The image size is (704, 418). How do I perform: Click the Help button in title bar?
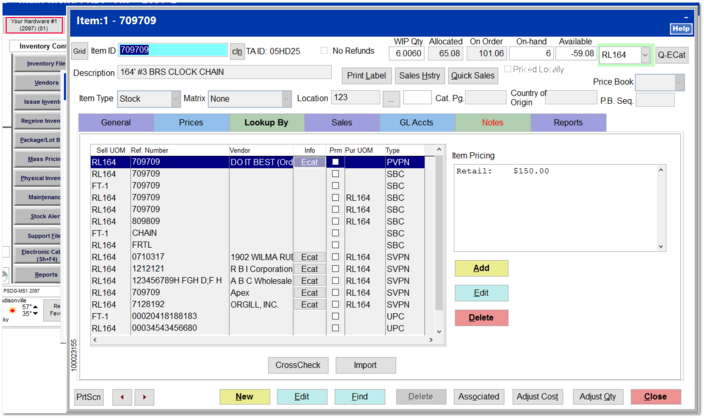[681, 29]
